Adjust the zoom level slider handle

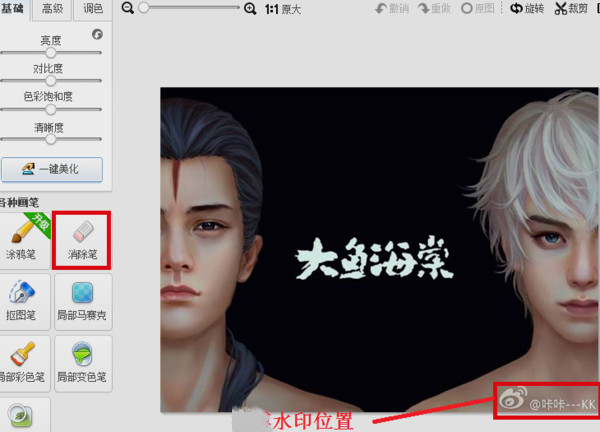pyautogui.click(x=144, y=8)
